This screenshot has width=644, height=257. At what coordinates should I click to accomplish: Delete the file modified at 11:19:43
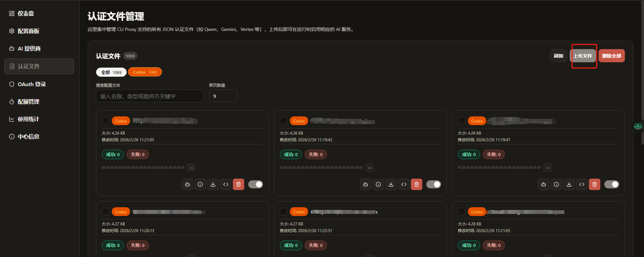pyautogui.click(x=416, y=184)
